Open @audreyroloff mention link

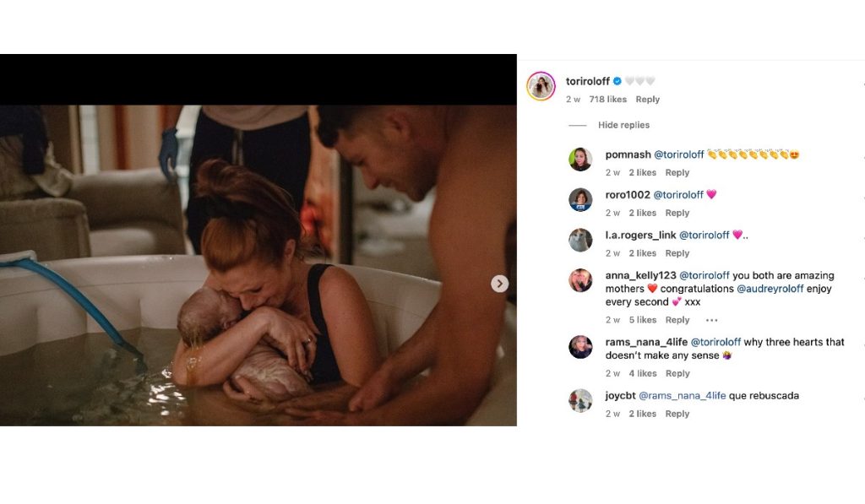[x=770, y=289]
